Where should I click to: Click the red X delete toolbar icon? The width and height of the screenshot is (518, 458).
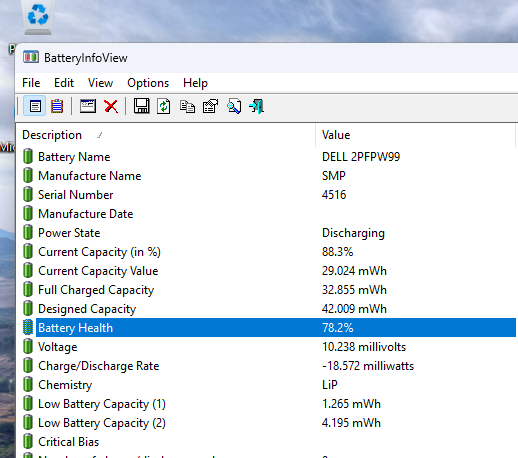(111, 107)
